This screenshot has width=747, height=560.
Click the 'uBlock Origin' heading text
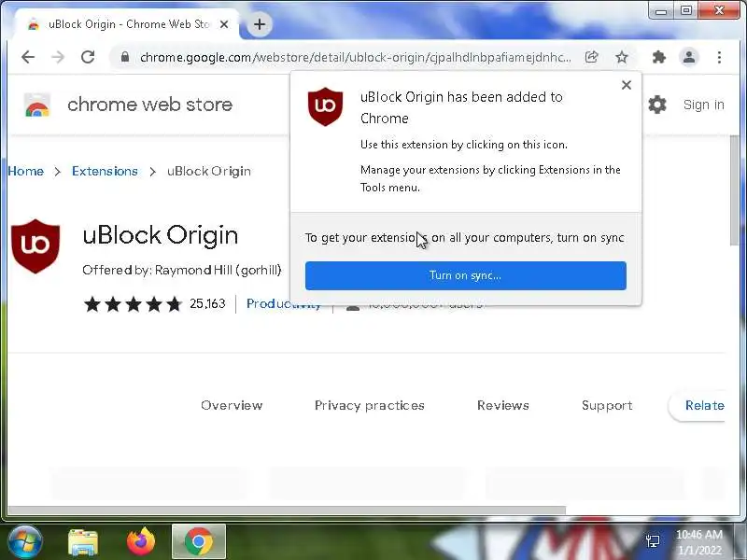(160, 236)
